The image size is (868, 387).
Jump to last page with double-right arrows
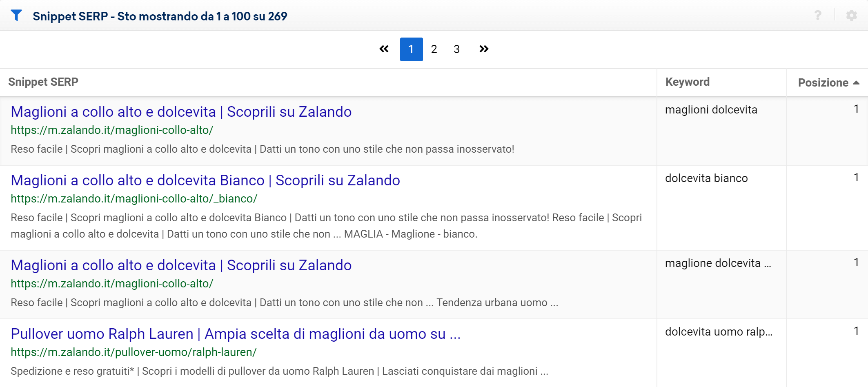[x=484, y=49]
